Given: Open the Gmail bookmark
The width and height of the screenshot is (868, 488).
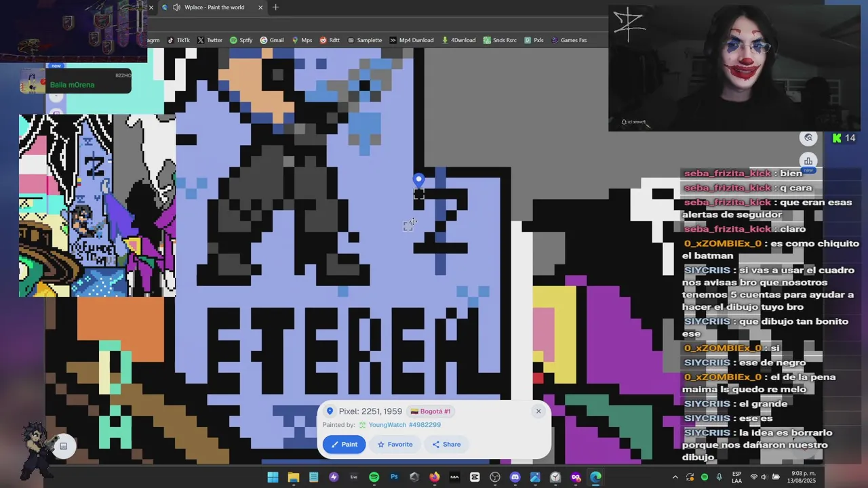Looking at the screenshot, I should (272, 40).
